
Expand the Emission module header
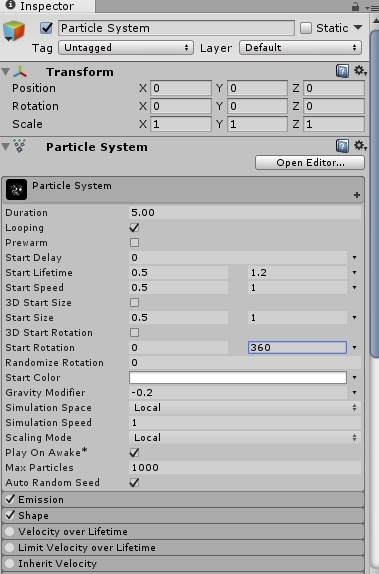click(183, 499)
